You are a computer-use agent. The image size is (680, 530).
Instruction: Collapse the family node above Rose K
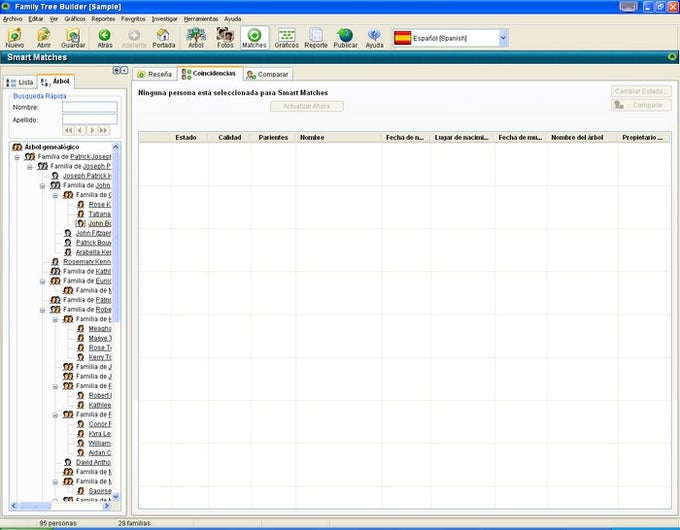click(x=55, y=195)
